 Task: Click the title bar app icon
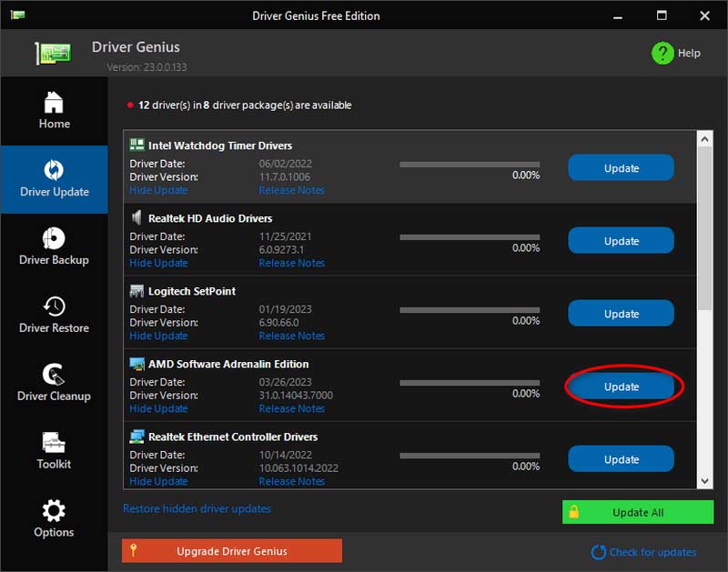[17, 15]
